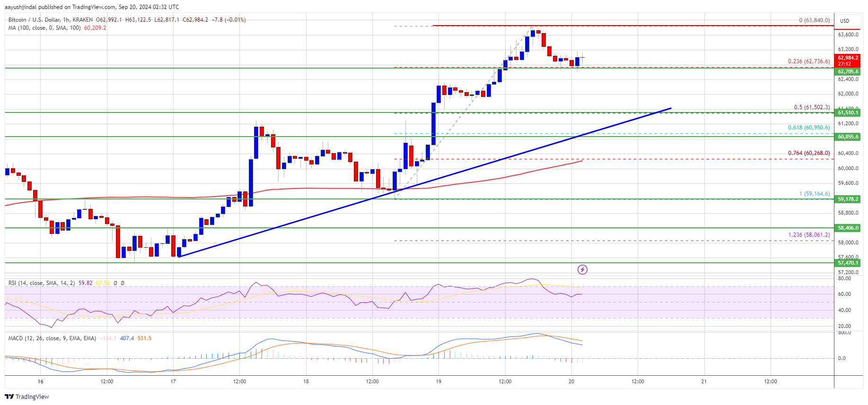Click the date label 21 on time axis
The width and height of the screenshot is (868, 405).
[704, 381]
